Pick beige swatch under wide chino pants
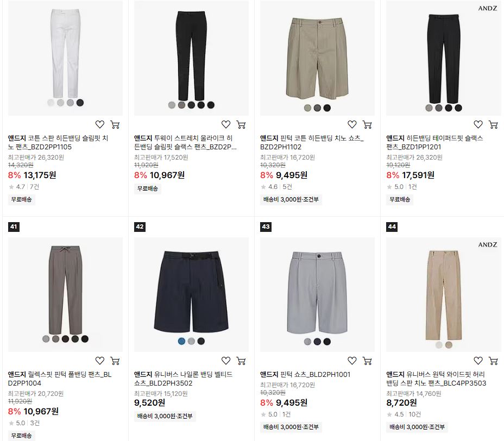504x441 pixels. [x=449, y=345]
